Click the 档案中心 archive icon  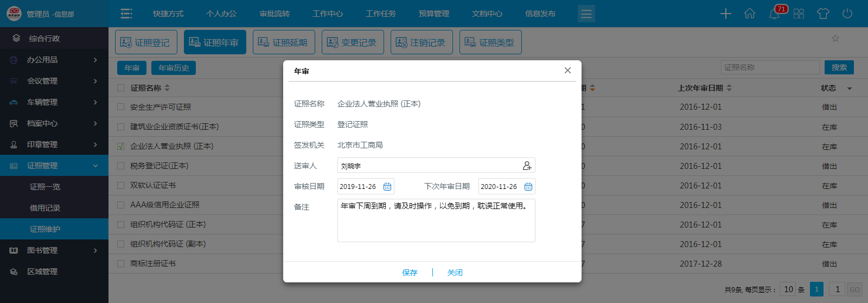tap(14, 123)
